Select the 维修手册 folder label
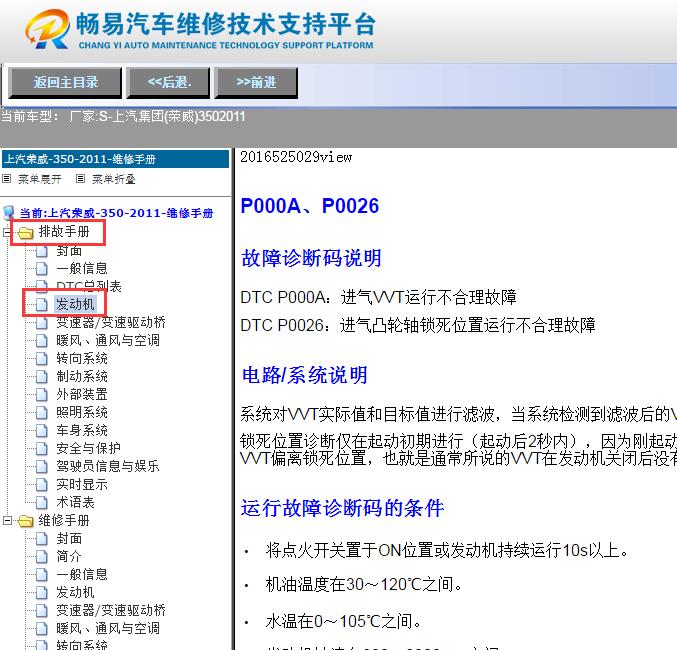Viewport: 677px width, 650px height. coord(64,520)
